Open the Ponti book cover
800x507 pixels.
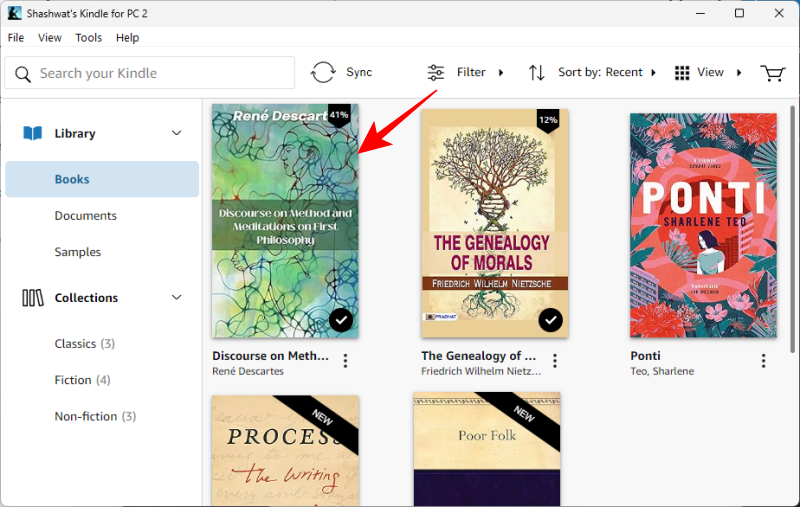(703, 225)
